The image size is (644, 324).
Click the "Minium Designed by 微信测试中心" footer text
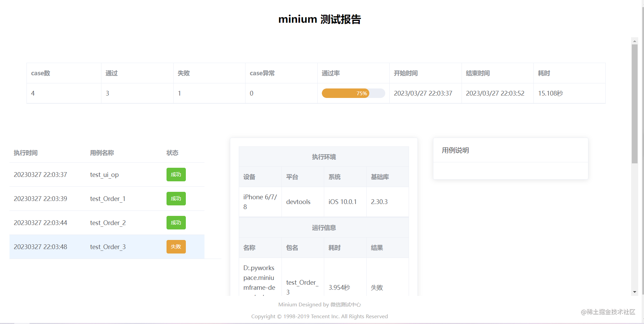[x=319, y=305]
